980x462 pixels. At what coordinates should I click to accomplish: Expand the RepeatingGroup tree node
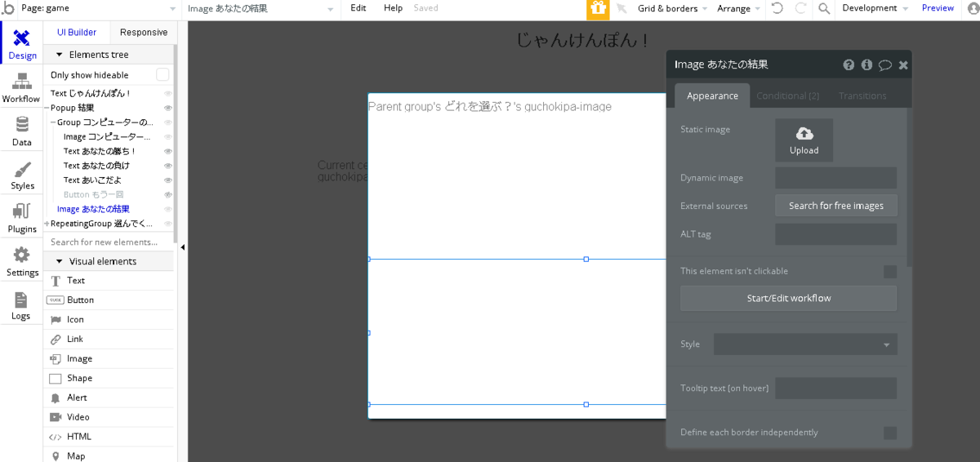[x=47, y=224]
